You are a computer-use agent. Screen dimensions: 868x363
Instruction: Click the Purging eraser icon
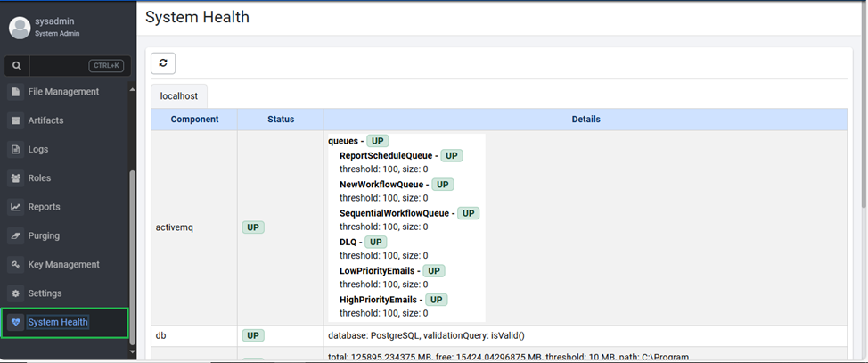pyautogui.click(x=15, y=235)
